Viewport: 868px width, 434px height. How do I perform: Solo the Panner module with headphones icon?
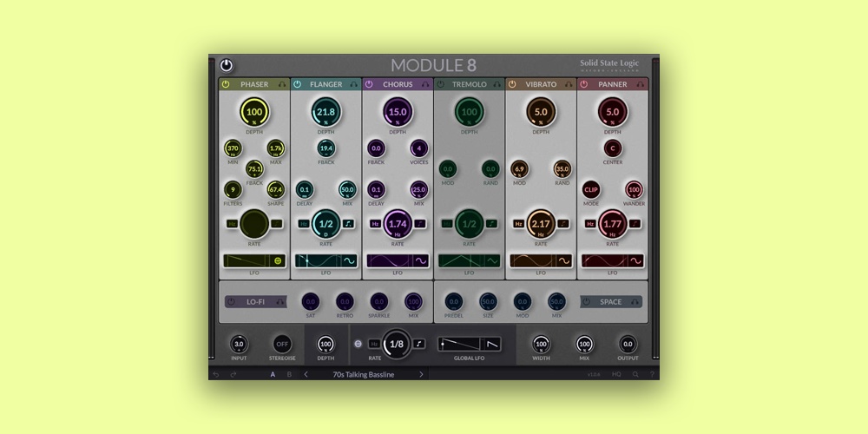click(x=640, y=85)
